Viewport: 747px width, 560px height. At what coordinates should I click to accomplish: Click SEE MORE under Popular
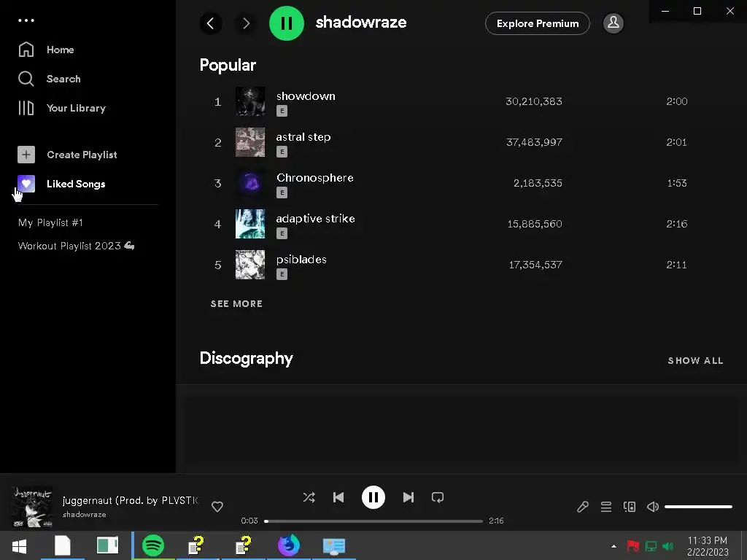(237, 304)
